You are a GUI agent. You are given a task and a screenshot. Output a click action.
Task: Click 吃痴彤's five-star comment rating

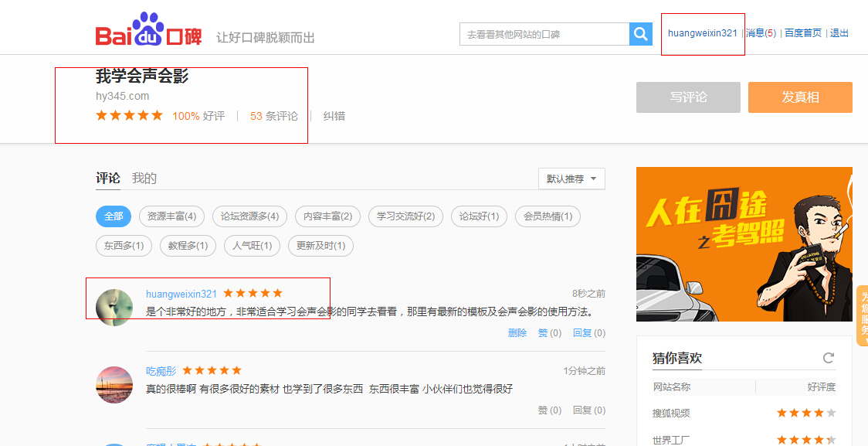(212, 370)
